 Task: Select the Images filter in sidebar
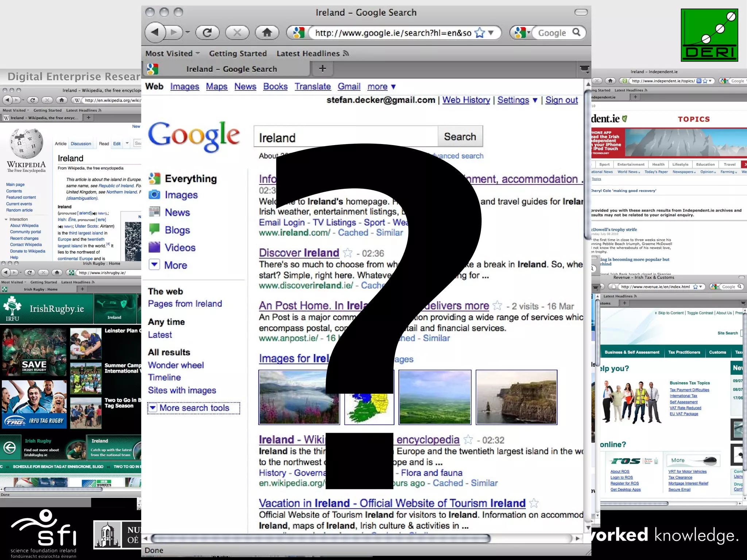coord(181,195)
